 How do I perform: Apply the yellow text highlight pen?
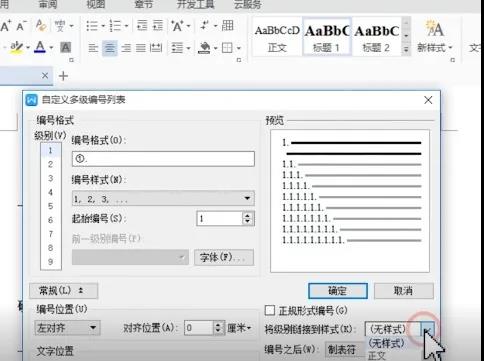(16, 47)
